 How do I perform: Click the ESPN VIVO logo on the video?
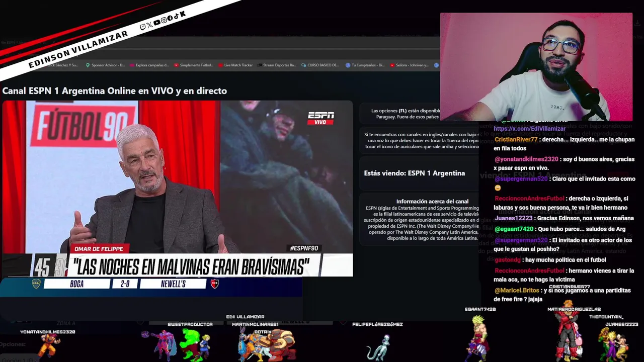pyautogui.click(x=320, y=118)
